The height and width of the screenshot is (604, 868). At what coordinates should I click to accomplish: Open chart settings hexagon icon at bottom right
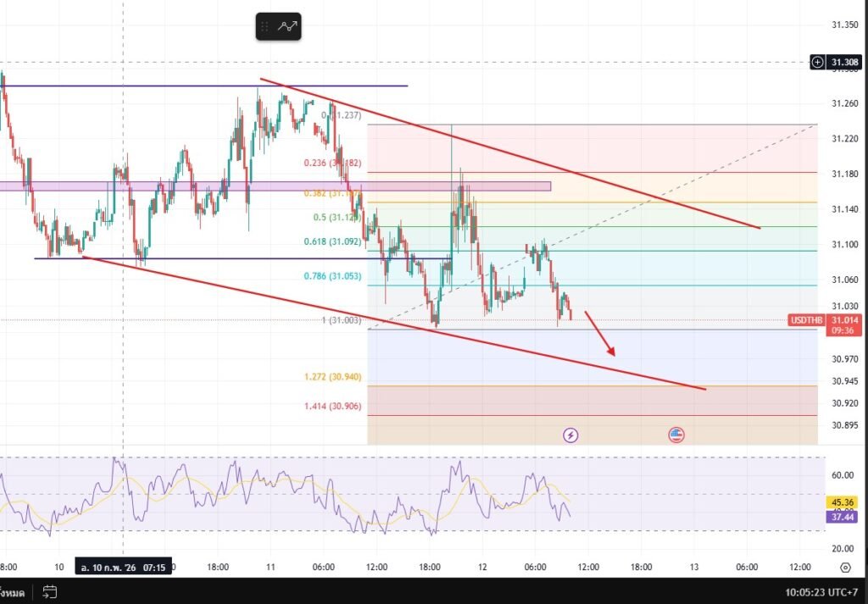[x=845, y=567]
